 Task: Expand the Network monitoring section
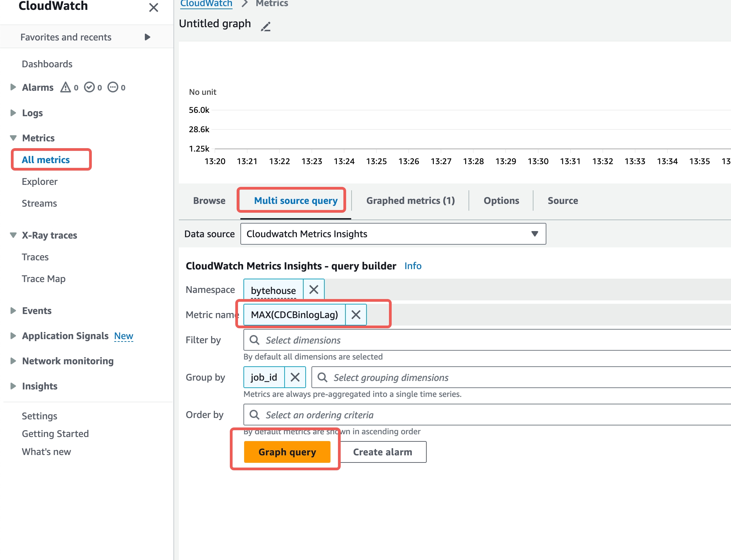coord(13,361)
